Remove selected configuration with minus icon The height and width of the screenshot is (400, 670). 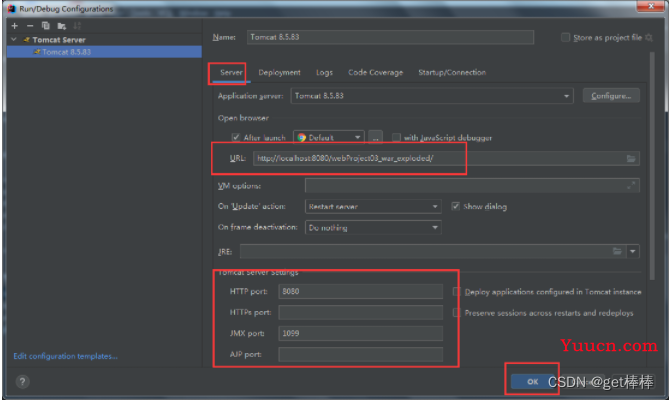pos(30,26)
